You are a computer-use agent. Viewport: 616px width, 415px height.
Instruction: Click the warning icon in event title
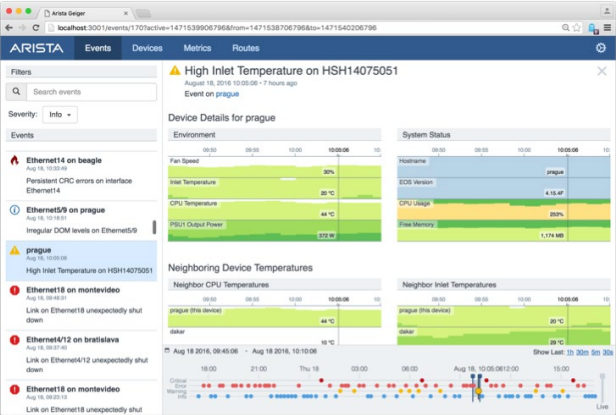(175, 71)
